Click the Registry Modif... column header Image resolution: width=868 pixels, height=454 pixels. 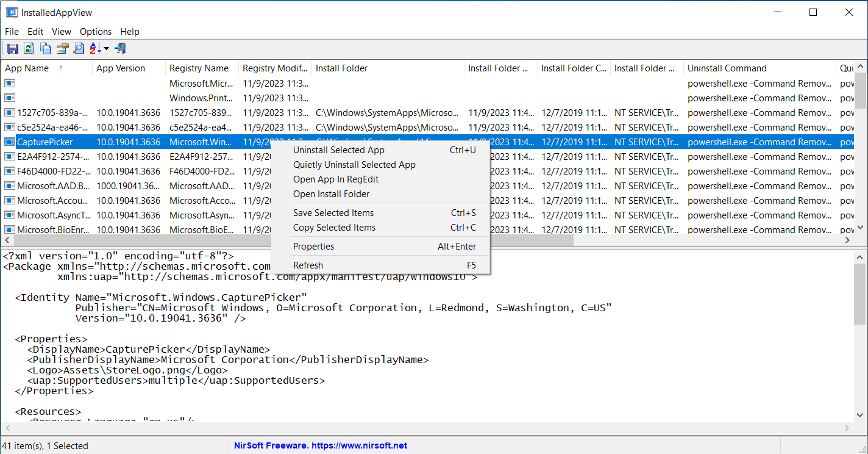pos(275,68)
